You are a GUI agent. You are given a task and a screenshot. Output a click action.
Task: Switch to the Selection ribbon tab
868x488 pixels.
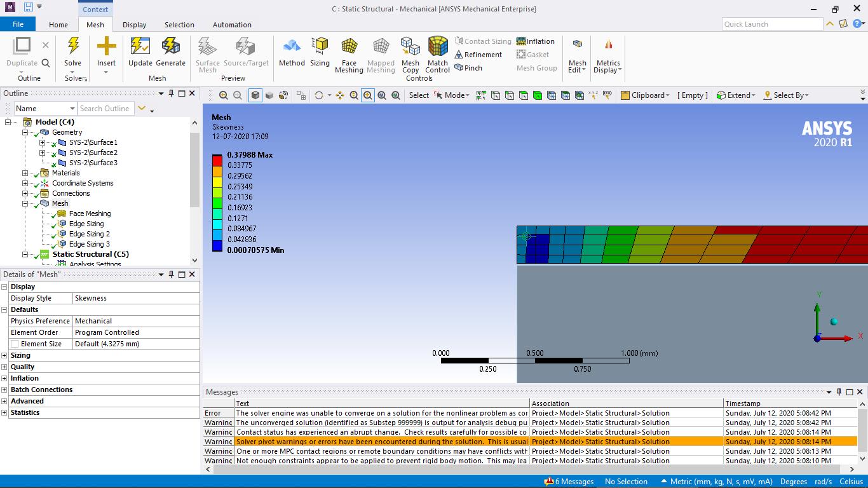click(179, 25)
